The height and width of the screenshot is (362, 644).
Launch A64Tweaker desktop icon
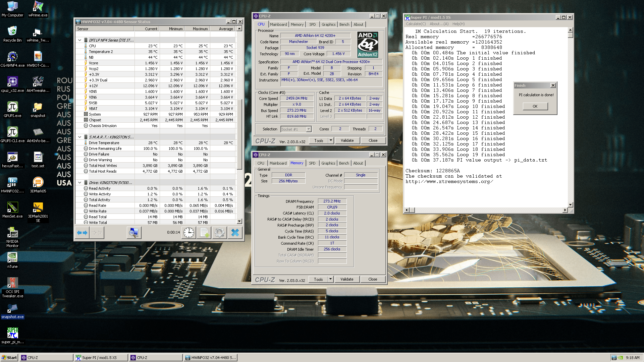click(x=38, y=84)
